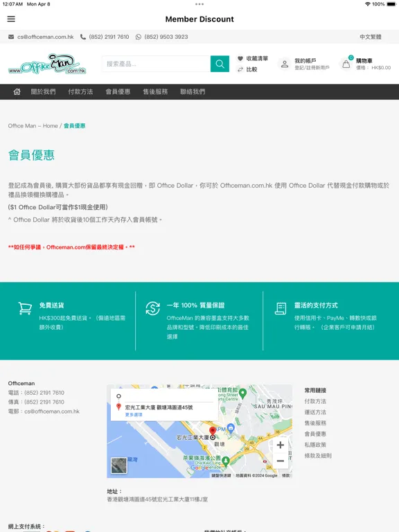Click (852) 2191 7610 in top bar

coord(109,37)
